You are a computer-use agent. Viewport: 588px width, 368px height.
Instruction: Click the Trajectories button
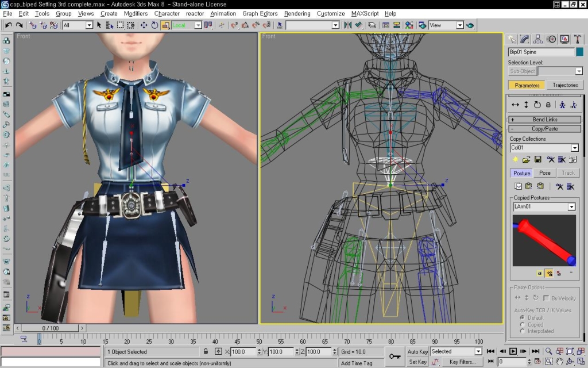565,85
